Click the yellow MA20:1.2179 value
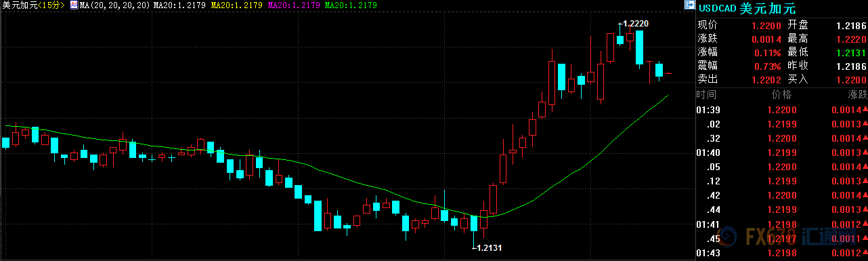This screenshot has height=261, width=868. click(237, 5)
